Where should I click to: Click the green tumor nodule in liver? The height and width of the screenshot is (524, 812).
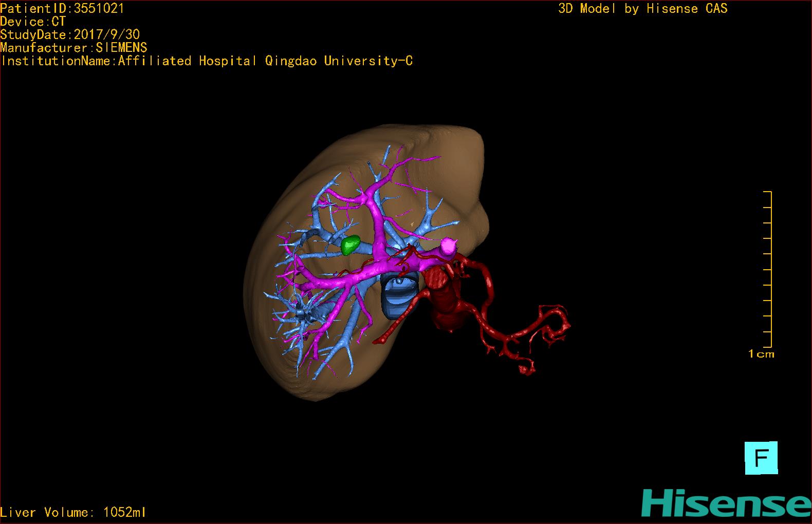click(x=350, y=245)
